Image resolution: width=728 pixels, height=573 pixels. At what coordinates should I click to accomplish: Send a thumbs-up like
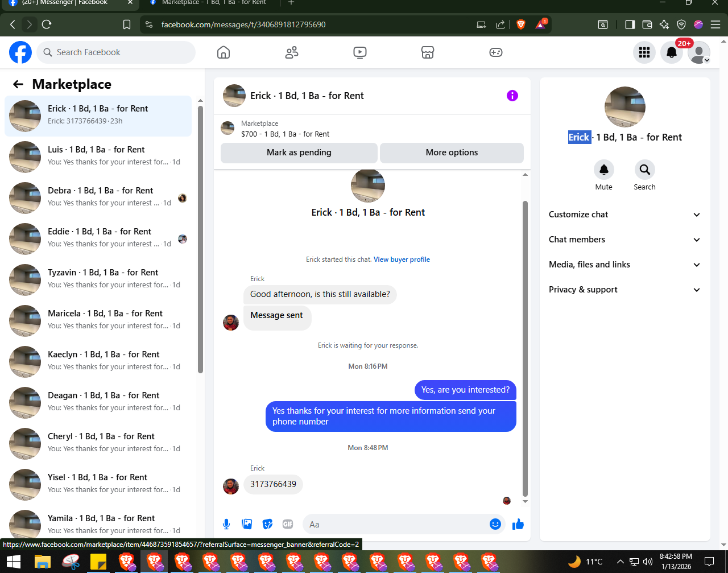(x=518, y=524)
